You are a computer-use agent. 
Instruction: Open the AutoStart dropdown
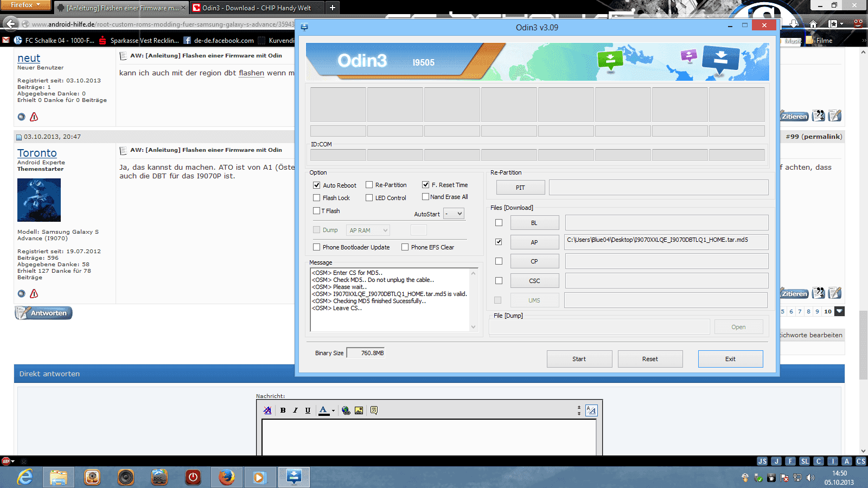pos(454,214)
